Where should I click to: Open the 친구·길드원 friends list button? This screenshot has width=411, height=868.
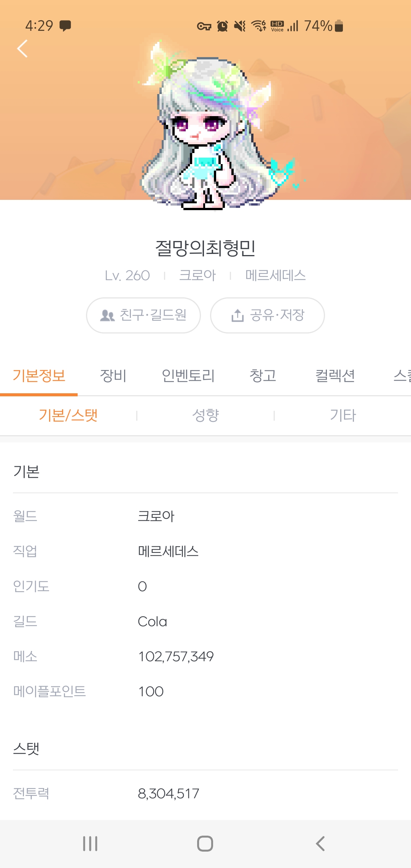[143, 315]
